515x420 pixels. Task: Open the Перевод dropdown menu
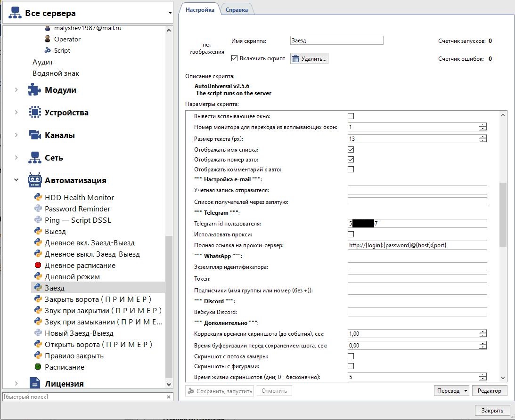point(451,390)
